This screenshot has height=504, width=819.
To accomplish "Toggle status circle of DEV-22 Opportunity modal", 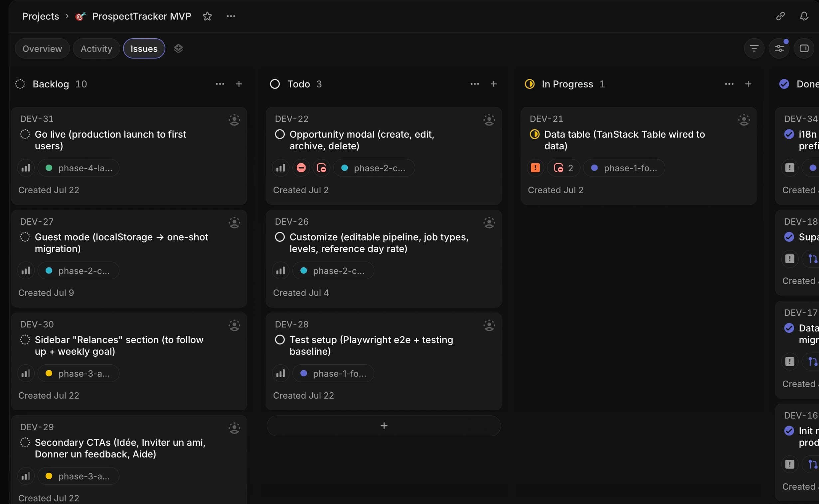I will tap(279, 134).
